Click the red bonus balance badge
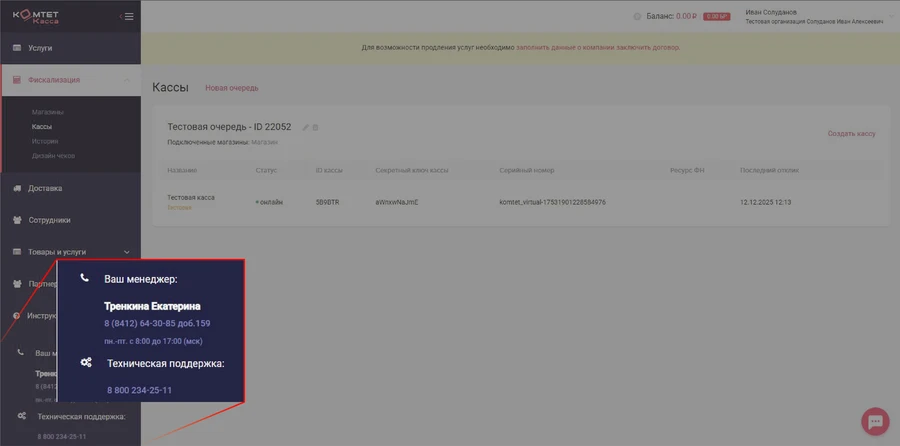The image size is (900, 446). 716,16
